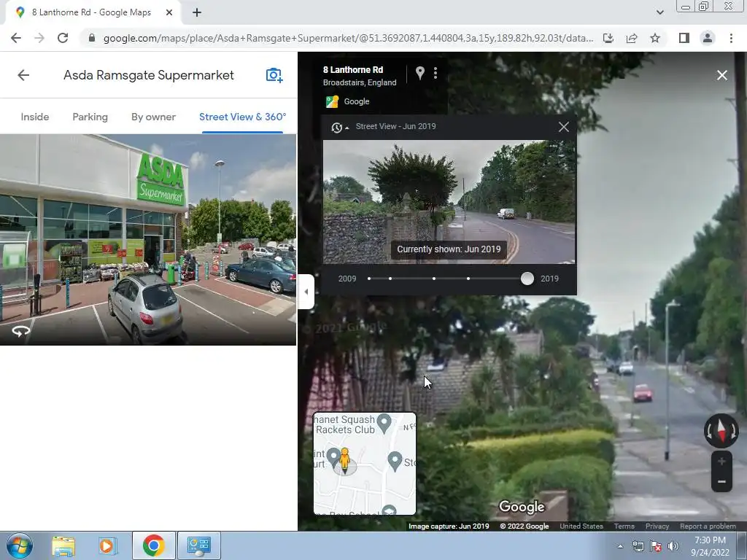Zoom in on Street View
This screenshot has width=747, height=560.
coord(721,461)
